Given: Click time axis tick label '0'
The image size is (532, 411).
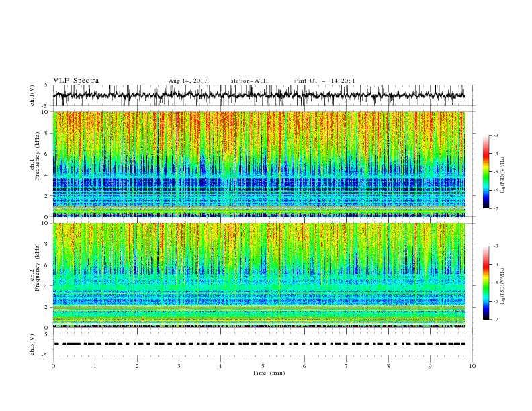Looking at the screenshot, I should pos(53,366).
